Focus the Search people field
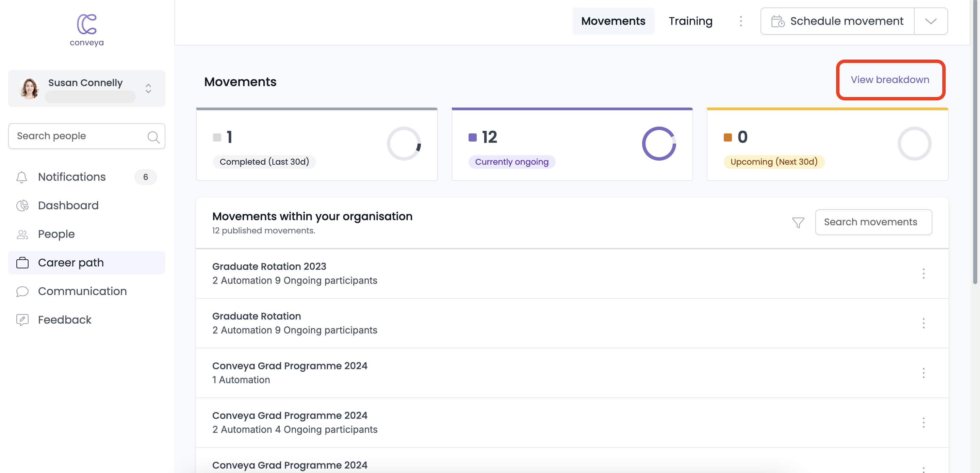 click(x=87, y=136)
